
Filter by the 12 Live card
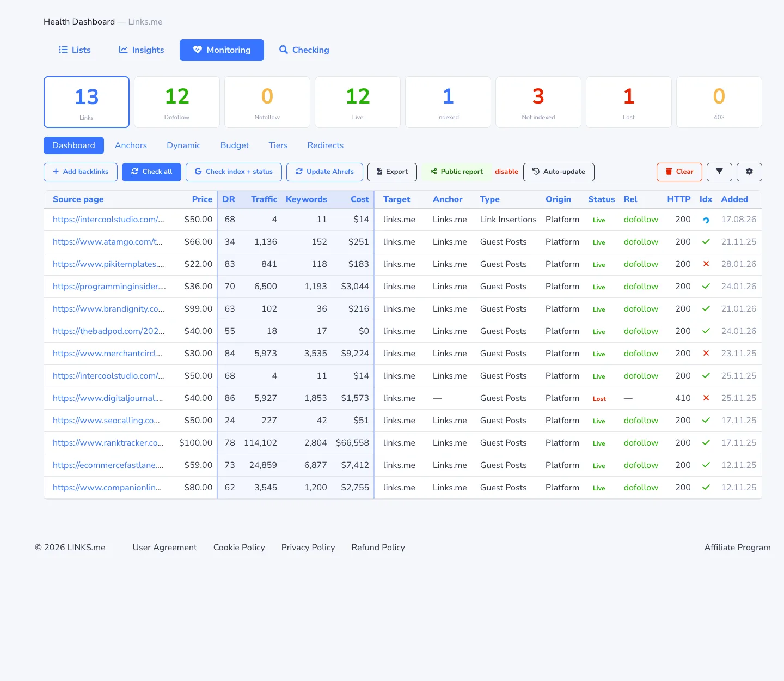point(358,102)
